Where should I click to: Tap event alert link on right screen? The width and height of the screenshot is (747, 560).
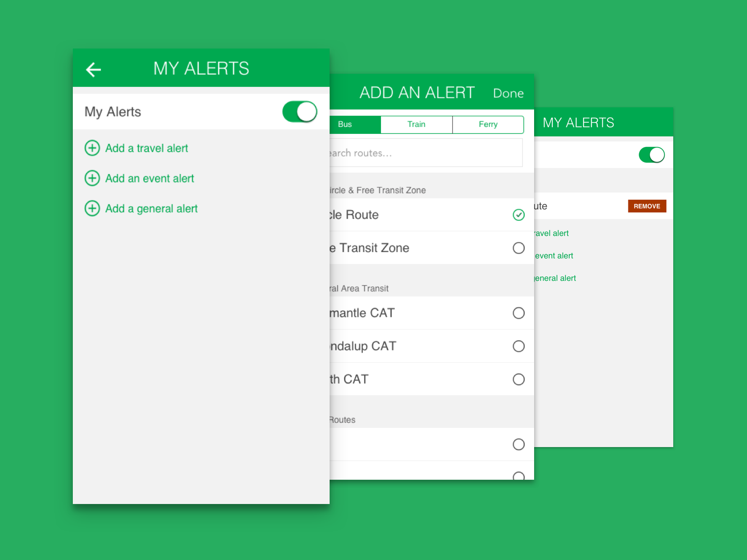(554, 256)
